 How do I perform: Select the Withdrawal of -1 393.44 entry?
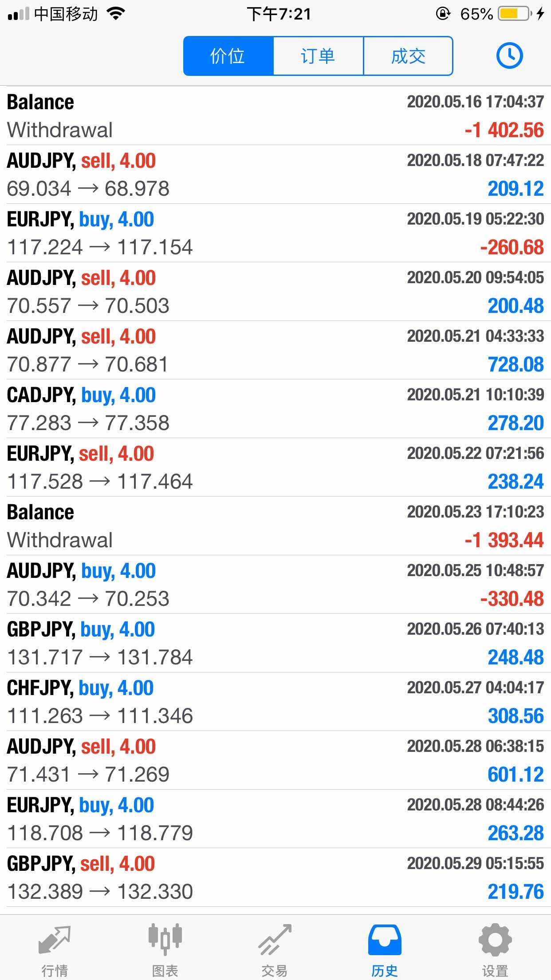[x=275, y=526]
